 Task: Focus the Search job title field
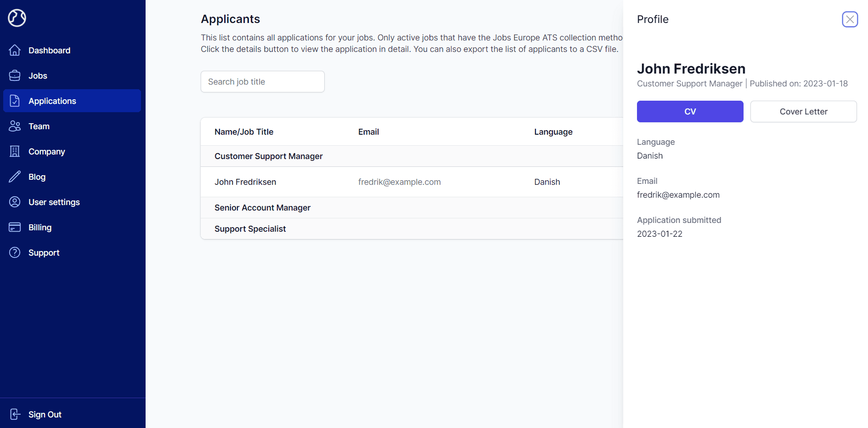(262, 81)
